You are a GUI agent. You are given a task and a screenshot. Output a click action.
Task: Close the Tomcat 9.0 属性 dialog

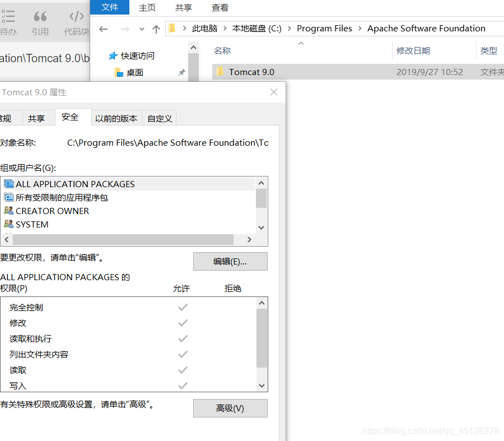(274, 92)
